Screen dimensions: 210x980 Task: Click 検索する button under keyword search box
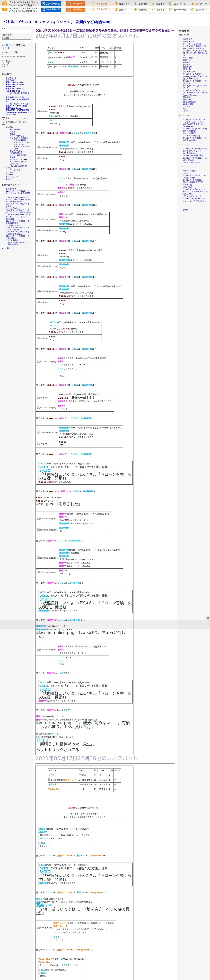tap(7, 35)
